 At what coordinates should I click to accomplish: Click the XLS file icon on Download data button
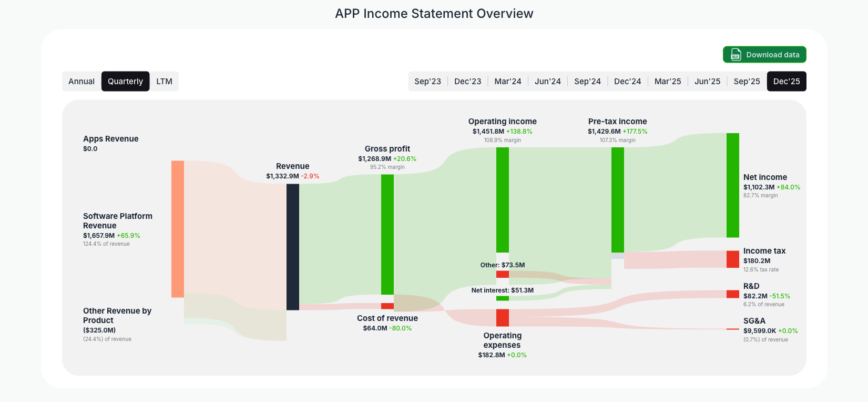coord(735,54)
